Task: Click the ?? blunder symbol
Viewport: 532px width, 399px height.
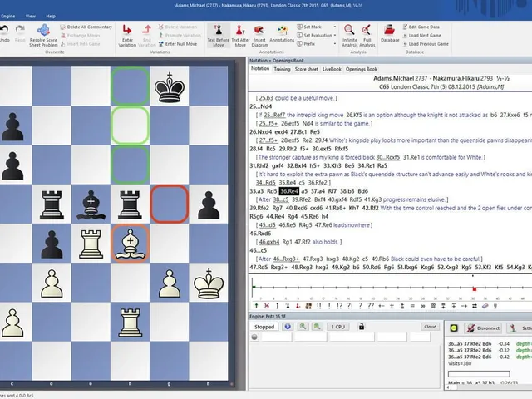Action: (x=371, y=306)
